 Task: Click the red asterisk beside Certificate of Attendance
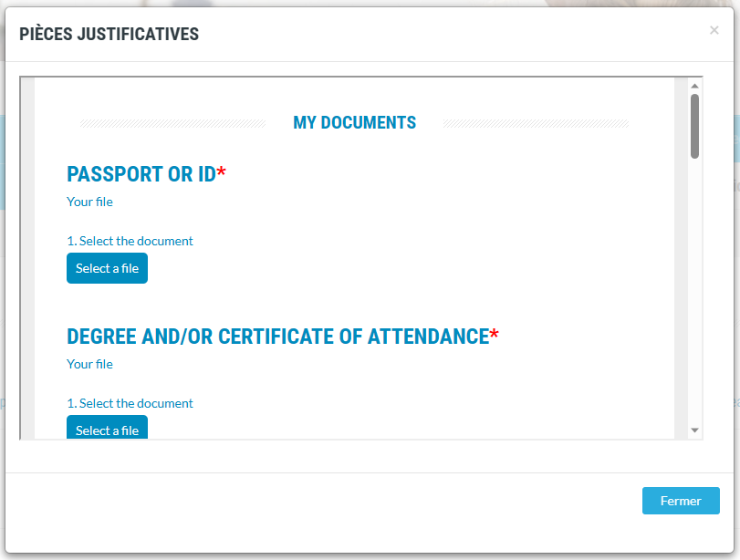click(495, 334)
